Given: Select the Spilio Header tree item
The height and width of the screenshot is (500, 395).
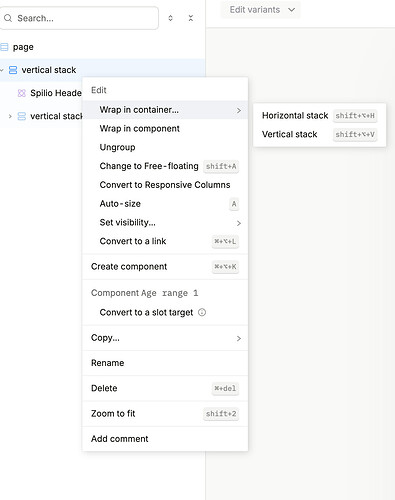Looking at the screenshot, I should coord(41,93).
